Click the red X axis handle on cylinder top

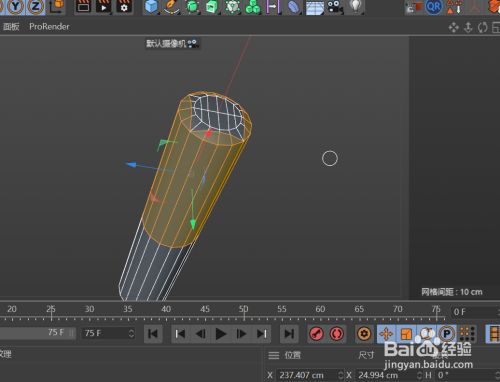tap(209, 133)
